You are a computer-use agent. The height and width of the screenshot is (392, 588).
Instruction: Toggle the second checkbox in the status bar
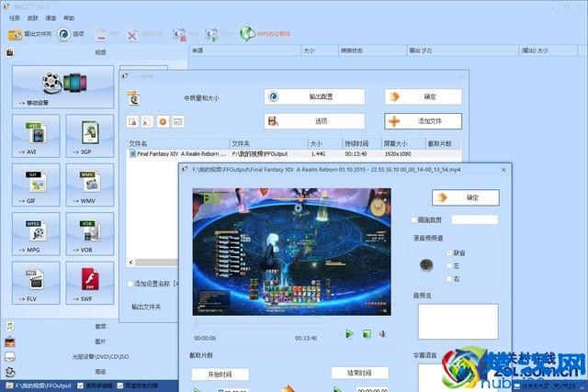120,386
